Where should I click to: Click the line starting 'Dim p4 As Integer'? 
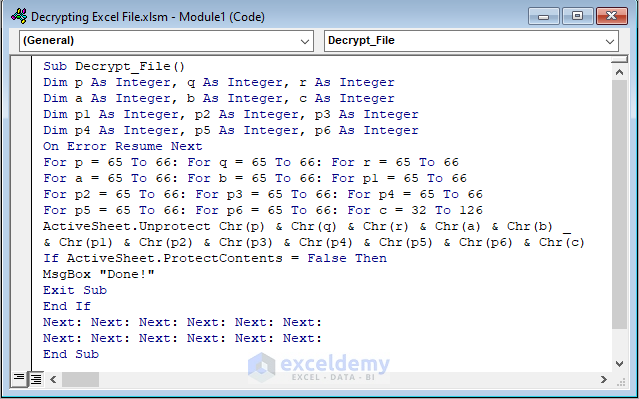pyautogui.click(x=231, y=130)
